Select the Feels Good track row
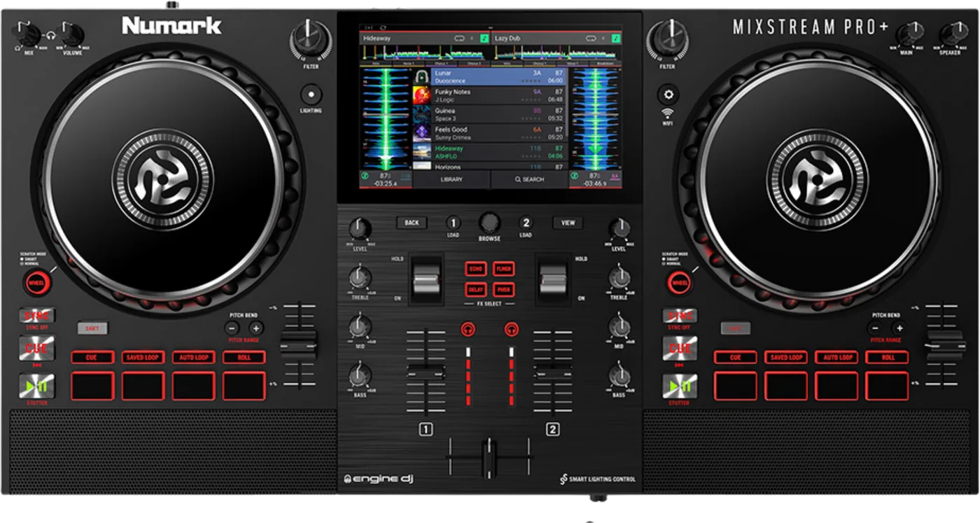 coord(489,134)
